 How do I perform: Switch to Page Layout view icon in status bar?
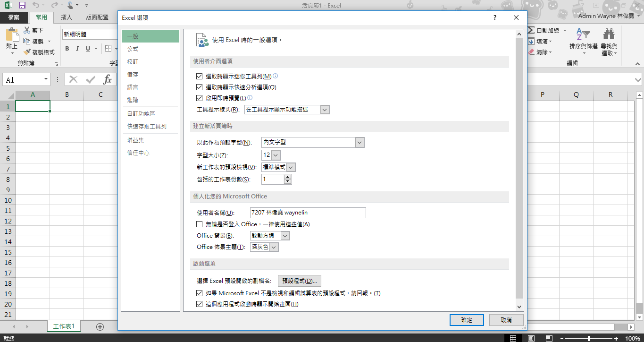(x=531, y=338)
